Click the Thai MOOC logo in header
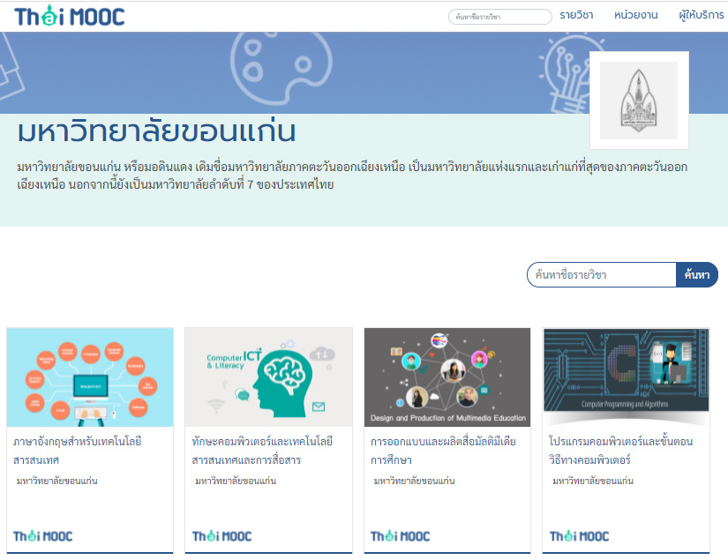Image resolution: width=728 pixels, height=560 pixels. point(70,16)
